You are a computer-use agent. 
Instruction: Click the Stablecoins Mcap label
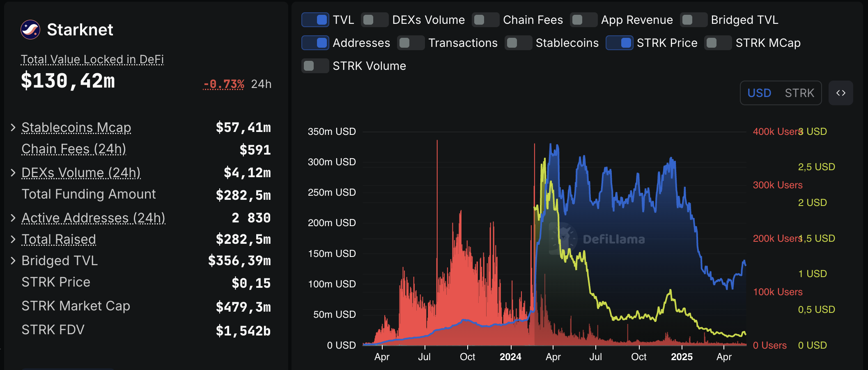point(76,127)
